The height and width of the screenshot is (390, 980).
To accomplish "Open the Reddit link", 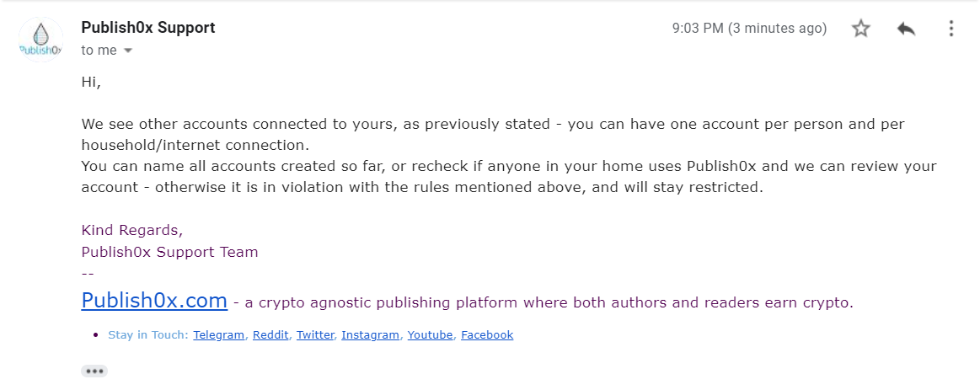I will coord(270,335).
